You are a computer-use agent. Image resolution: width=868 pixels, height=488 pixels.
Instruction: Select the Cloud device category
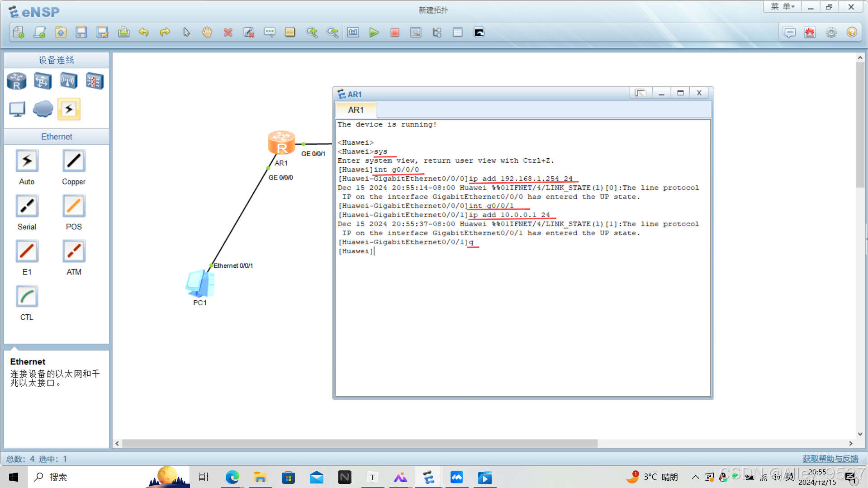[43, 109]
